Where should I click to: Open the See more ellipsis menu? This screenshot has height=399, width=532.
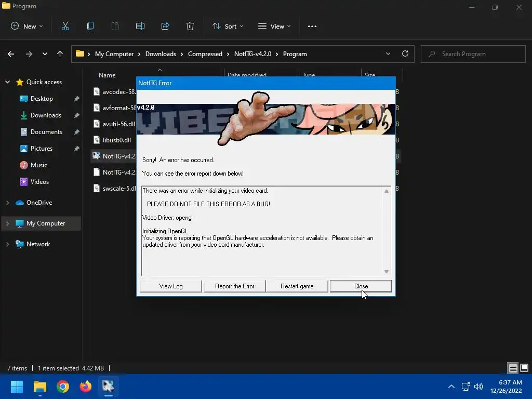pos(312,26)
